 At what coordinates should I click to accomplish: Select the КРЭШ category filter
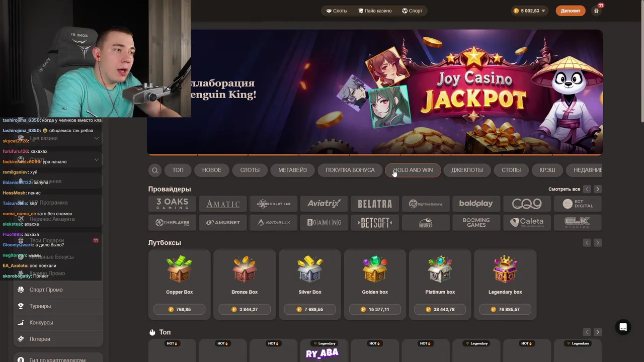click(547, 170)
